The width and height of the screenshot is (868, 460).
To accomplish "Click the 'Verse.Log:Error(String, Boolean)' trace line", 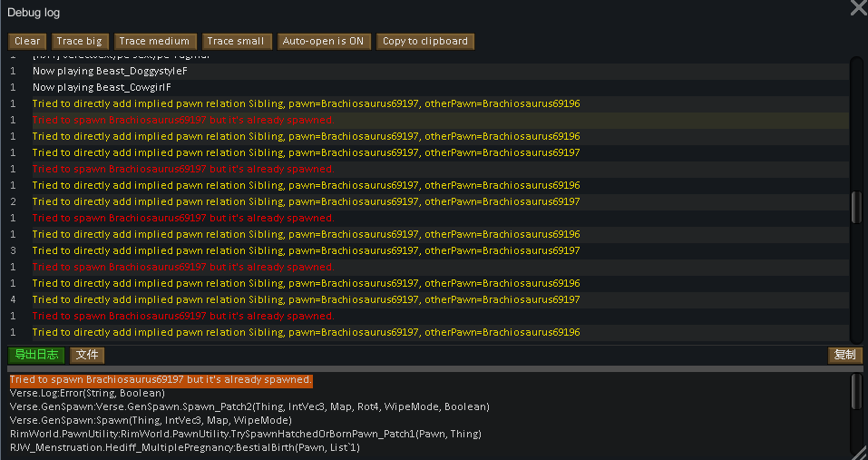I will (87, 394).
